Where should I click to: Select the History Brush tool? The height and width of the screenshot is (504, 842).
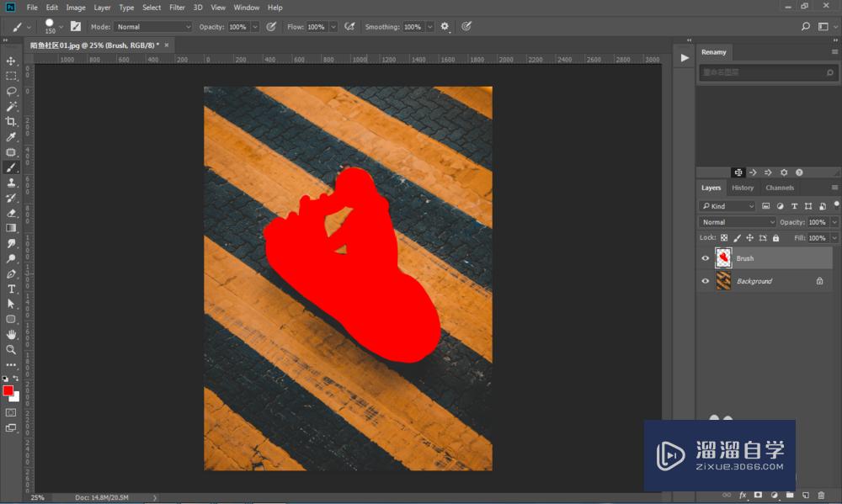[11, 198]
